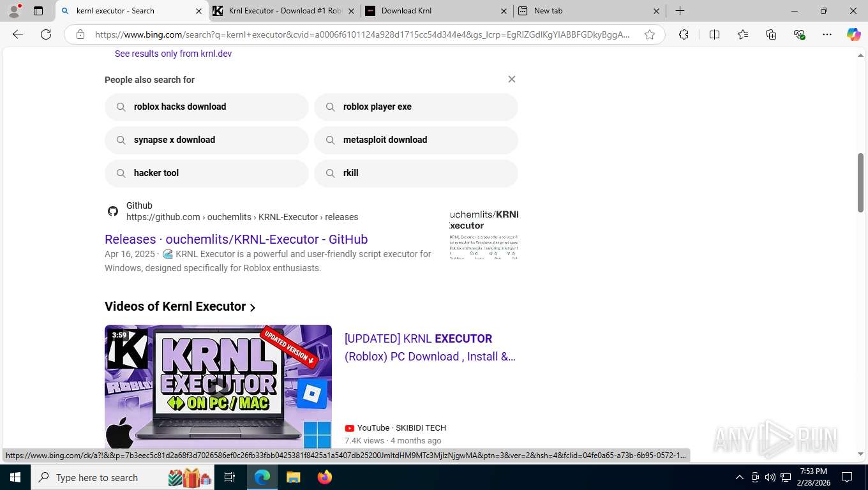Screen dimensions: 868x490
Task: Click the scrollbar down arrow
Action: tap(860, 454)
